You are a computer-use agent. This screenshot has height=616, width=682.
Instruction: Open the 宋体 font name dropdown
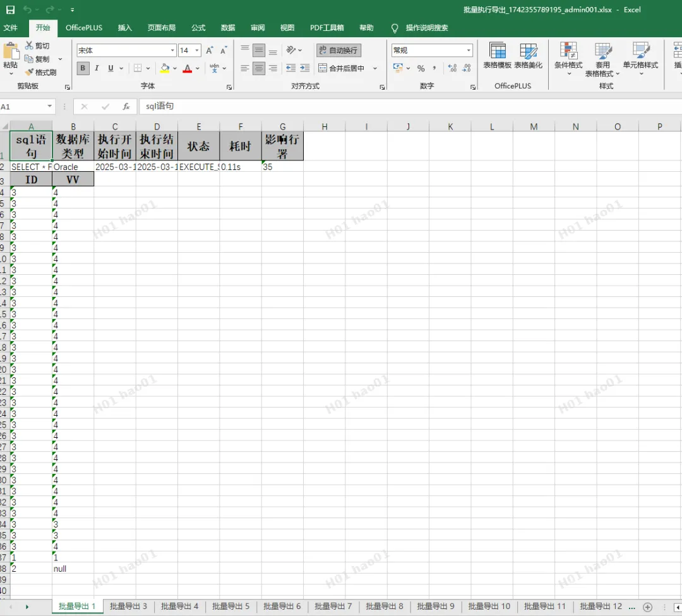coord(172,51)
